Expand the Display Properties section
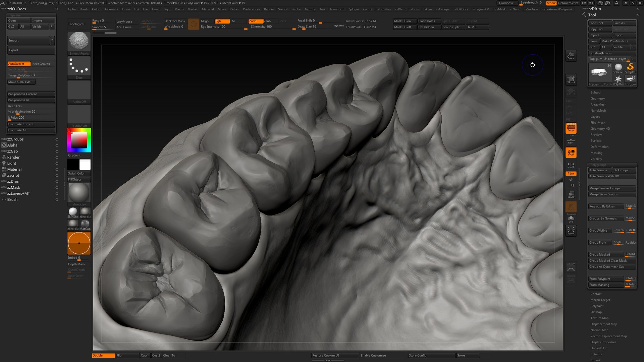 click(603, 342)
